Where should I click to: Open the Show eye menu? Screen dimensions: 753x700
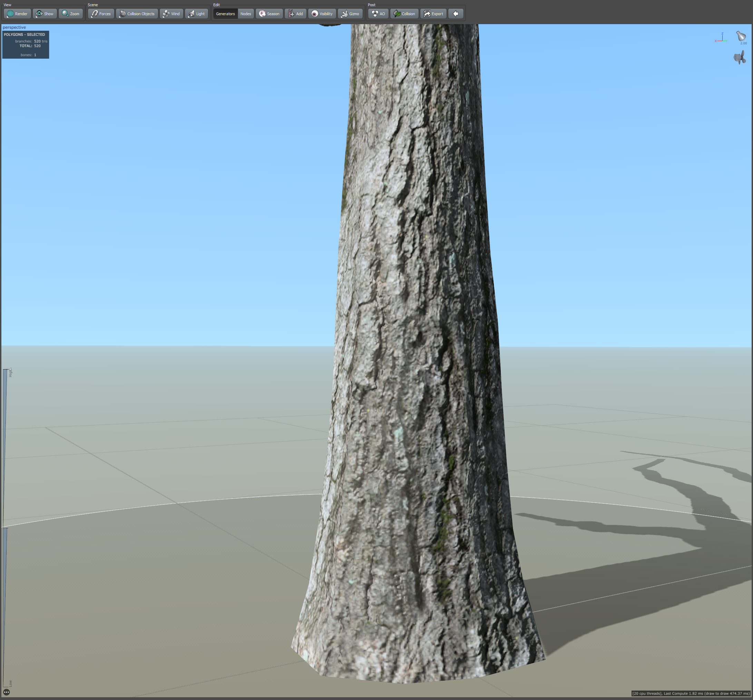(x=45, y=14)
